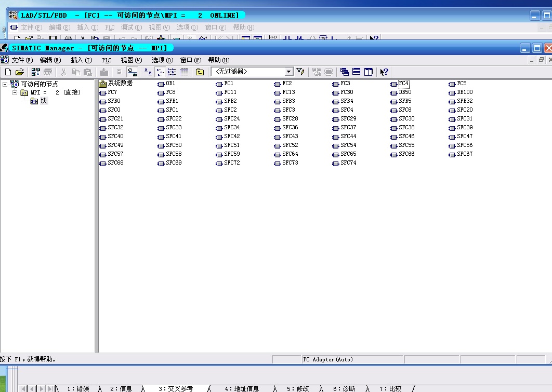Select the FC1 block icon
This screenshot has height=392, width=552.
pos(219,84)
